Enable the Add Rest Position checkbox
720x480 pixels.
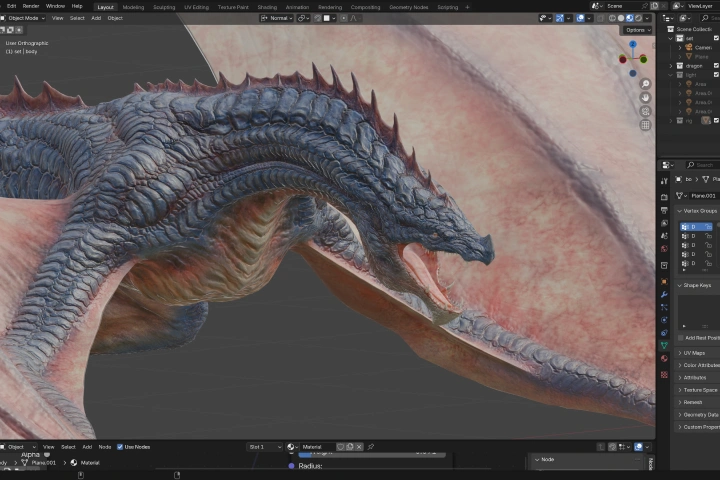(681, 338)
